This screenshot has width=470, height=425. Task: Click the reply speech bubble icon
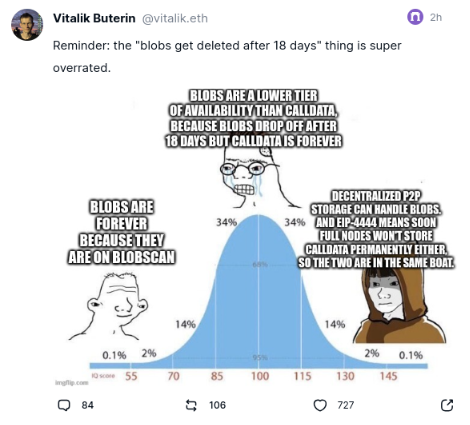64,405
